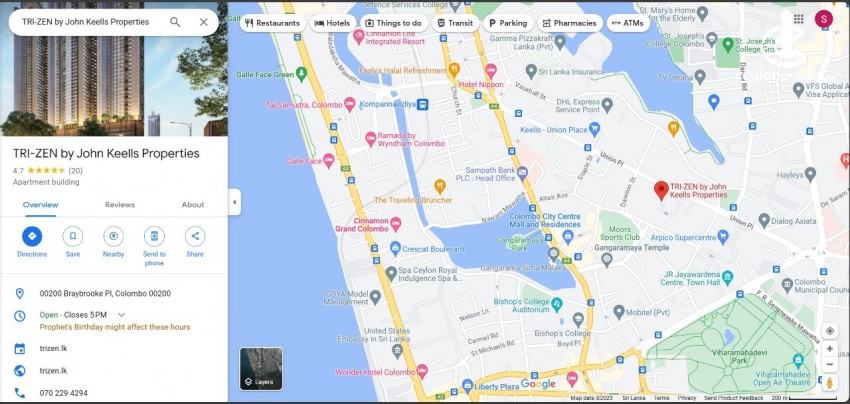Click the my location target button
Image resolution: width=850 pixels, height=404 pixels.
[x=829, y=331]
